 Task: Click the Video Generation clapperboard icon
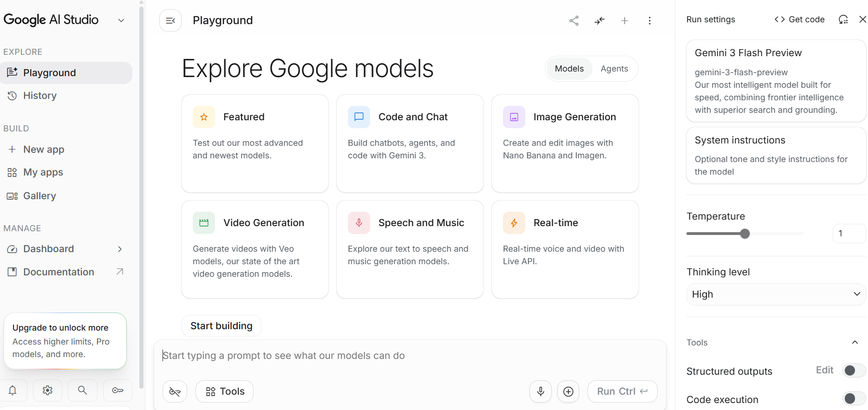204,223
